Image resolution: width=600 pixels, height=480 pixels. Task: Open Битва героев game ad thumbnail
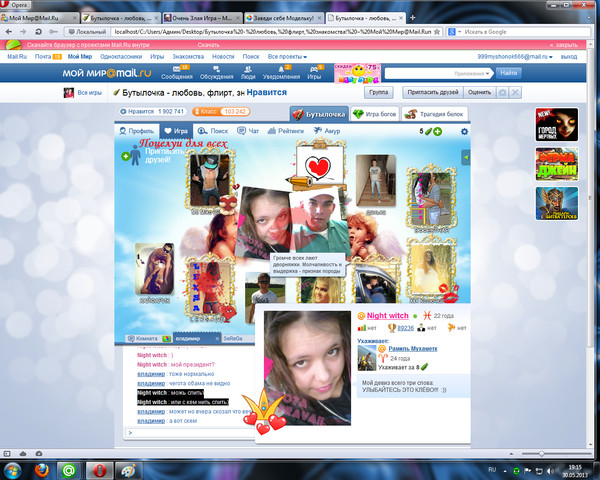click(557, 204)
